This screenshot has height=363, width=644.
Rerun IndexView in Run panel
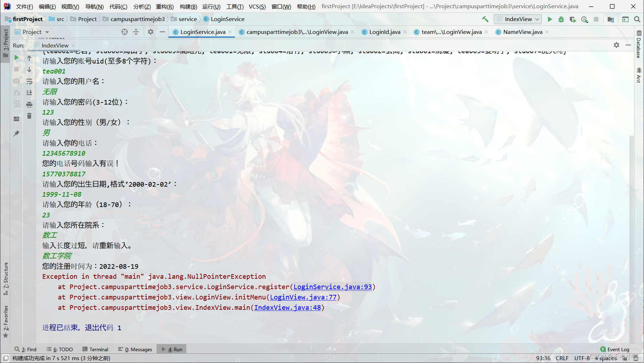(x=16, y=57)
